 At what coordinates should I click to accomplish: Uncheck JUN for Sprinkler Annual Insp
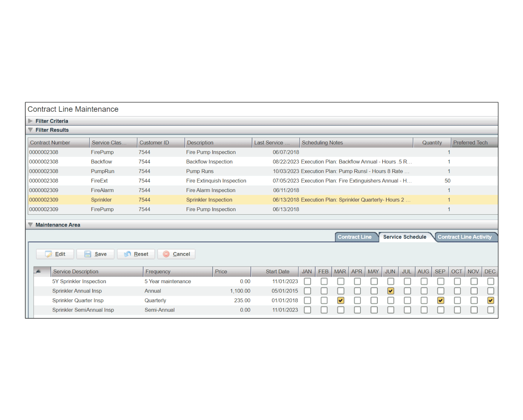(390, 291)
